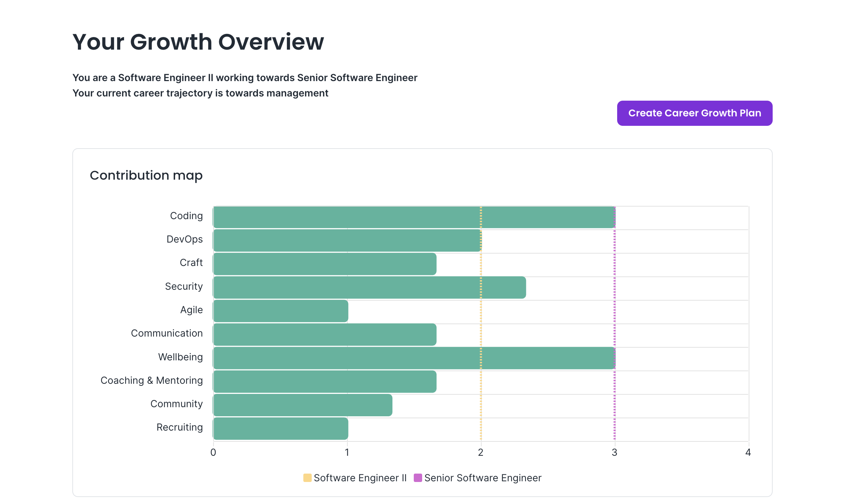Click the Coding axis label
This screenshot has height=504, width=845.
point(186,216)
